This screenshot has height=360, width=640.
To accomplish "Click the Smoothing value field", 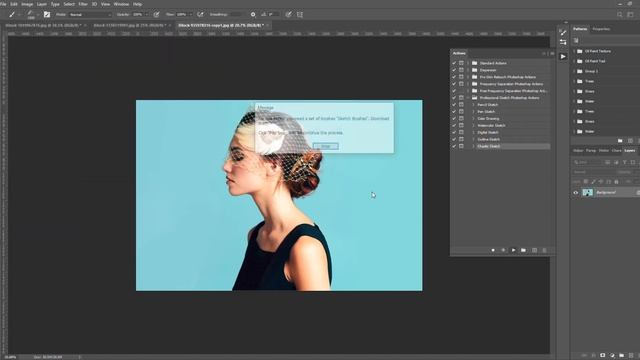I will coord(236,14).
